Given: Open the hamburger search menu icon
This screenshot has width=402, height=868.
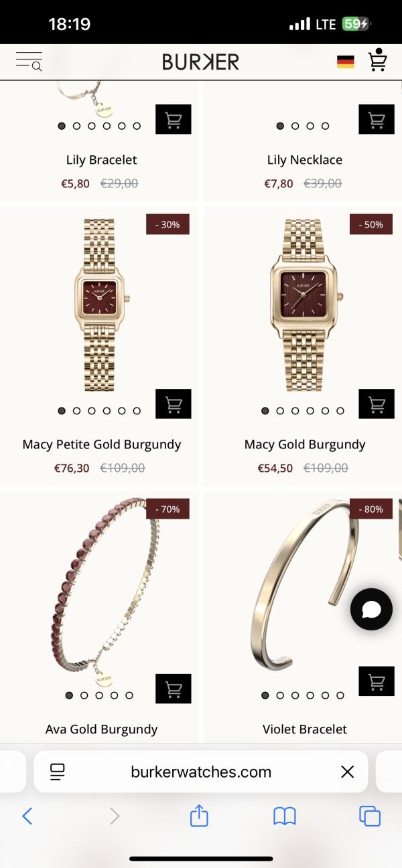Looking at the screenshot, I should point(29,62).
